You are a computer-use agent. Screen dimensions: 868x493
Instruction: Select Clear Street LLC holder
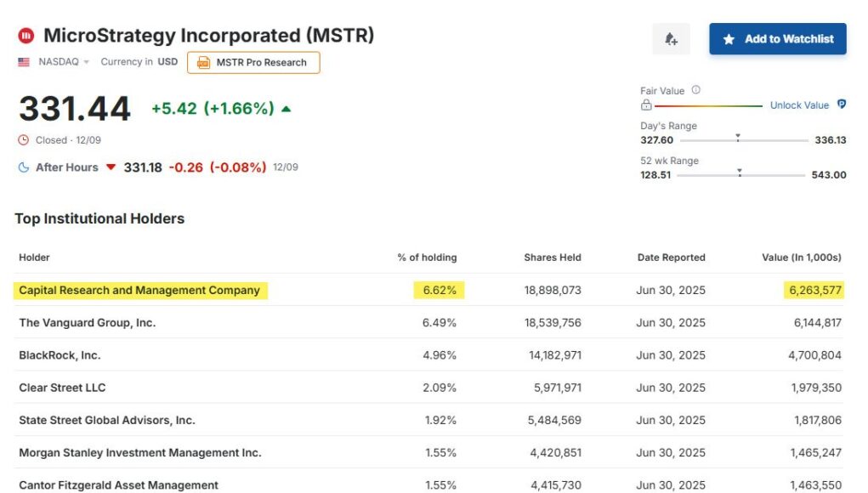pyautogui.click(x=62, y=388)
